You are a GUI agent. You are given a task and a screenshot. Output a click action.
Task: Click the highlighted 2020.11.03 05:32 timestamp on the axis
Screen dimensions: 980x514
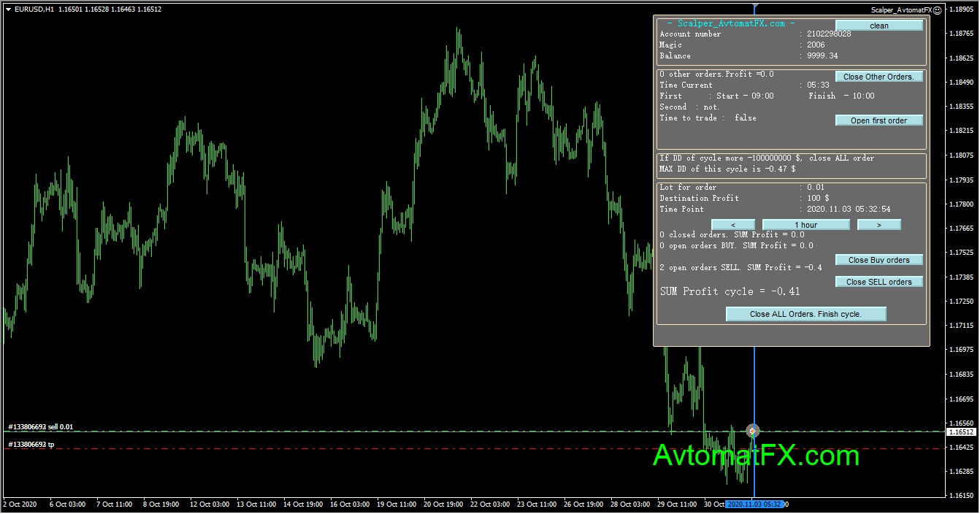[x=754, y=504]
